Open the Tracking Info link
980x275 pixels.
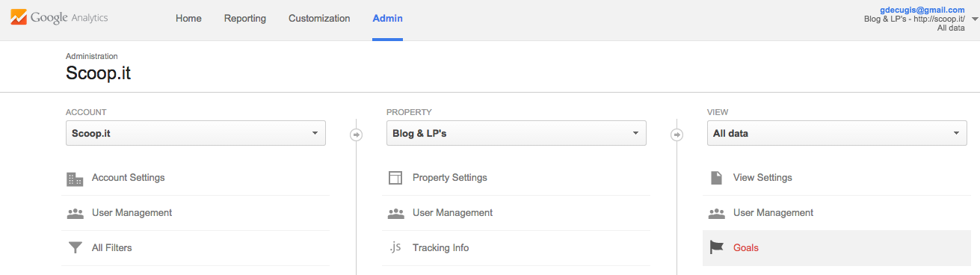(x=440, y=247)
